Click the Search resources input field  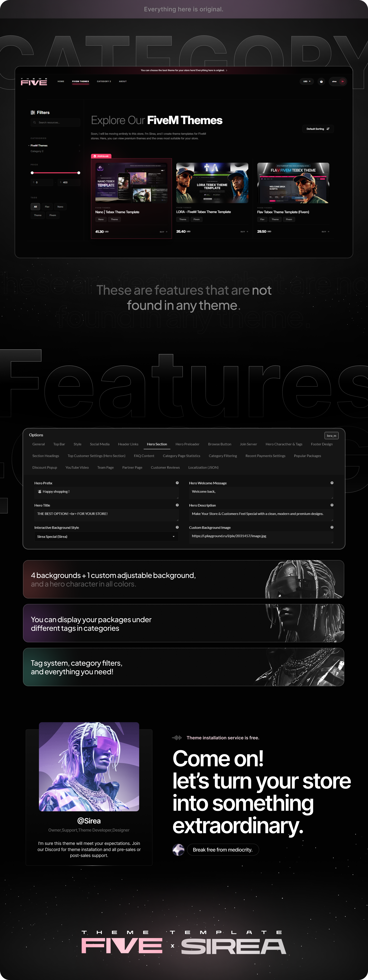point(56,123)
